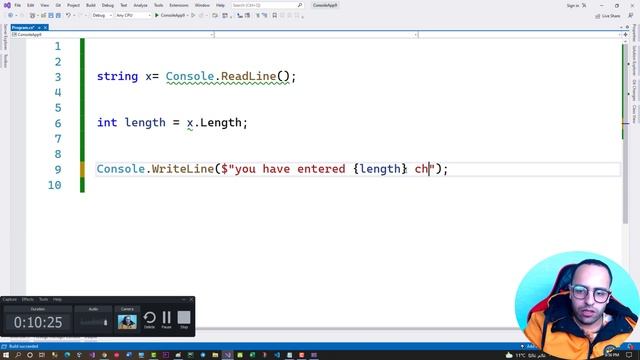Open the Analyze menu

[140, 5]
